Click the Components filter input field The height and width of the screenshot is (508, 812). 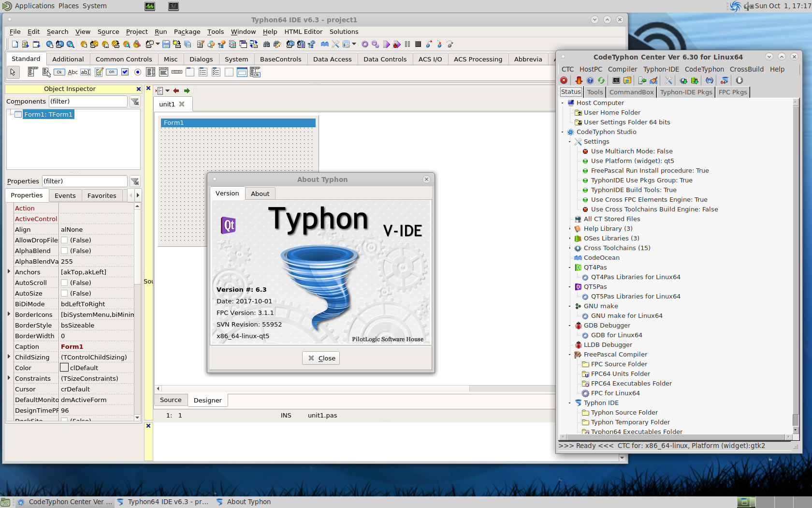click(x=87, y=102)
